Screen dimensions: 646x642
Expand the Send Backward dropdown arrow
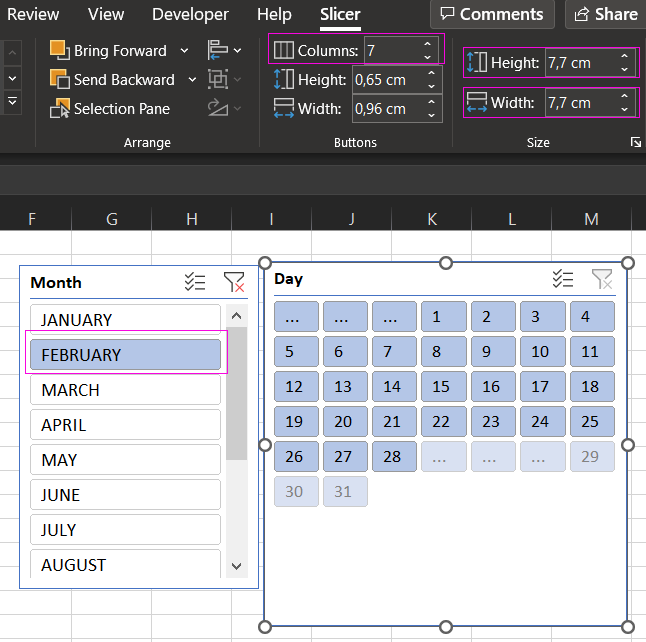[192, 79]
